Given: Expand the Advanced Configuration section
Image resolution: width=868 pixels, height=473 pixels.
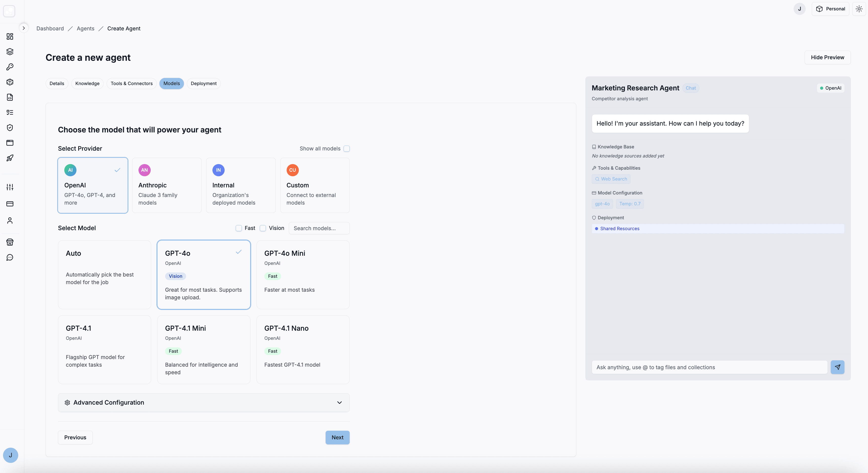Looking at the screenshot, I should coord(204,403).
